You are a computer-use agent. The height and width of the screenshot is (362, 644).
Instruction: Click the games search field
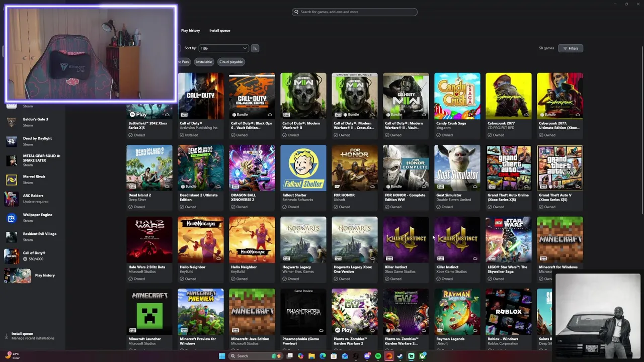click(355, 12)
